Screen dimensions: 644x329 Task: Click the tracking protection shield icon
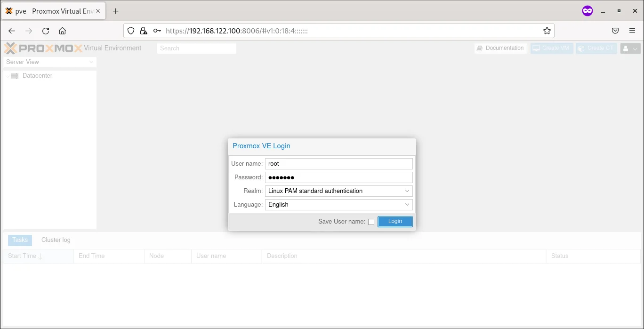pos(131,31)
